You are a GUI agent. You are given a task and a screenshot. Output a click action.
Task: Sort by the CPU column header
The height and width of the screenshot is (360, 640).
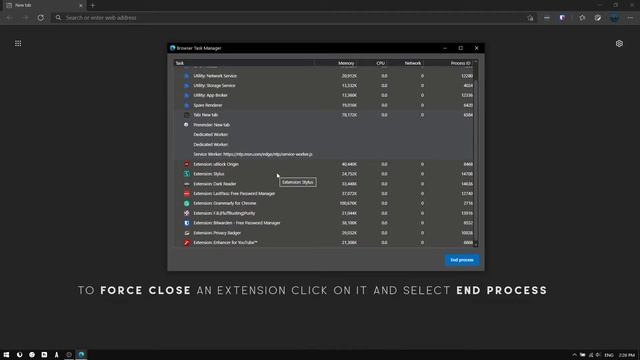380,63
